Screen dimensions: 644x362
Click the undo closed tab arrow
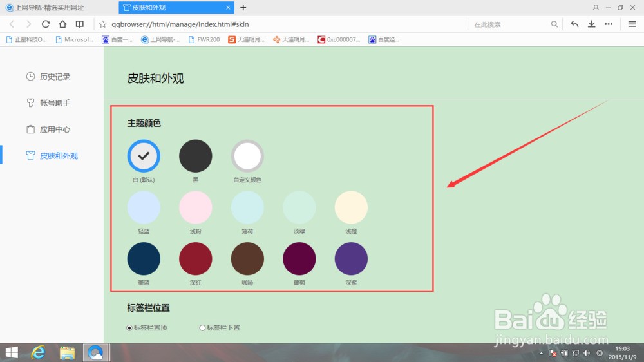coord(574,24)
